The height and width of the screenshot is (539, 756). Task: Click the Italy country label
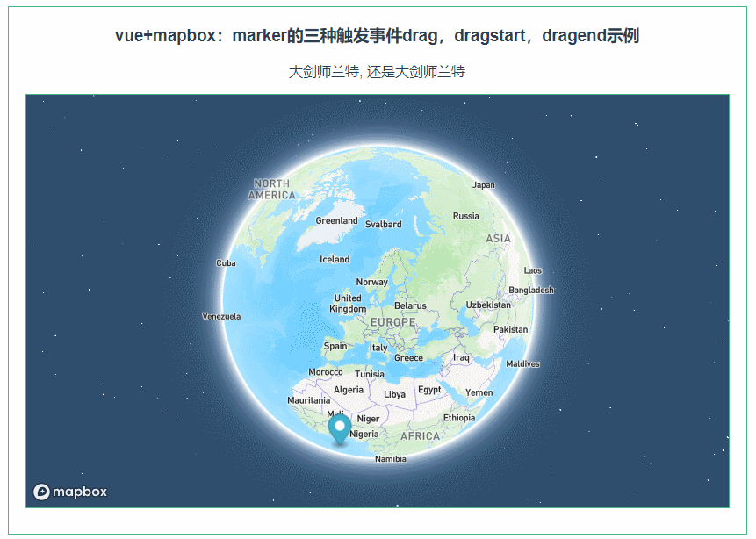click(x=378, y=348)
